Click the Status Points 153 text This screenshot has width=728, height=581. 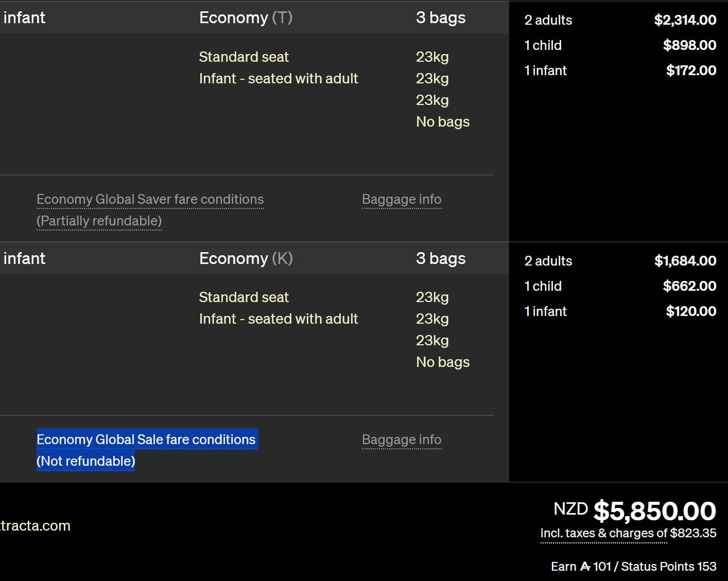668,567
